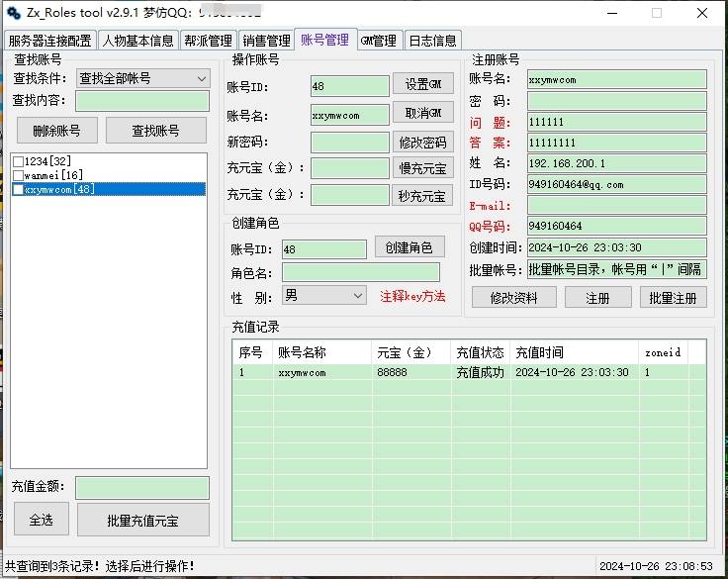Image resolution: width=728 pixels, height=579 pixels.
Task: Open the 日志信息 tab
Action: click(x=432, y=41)
